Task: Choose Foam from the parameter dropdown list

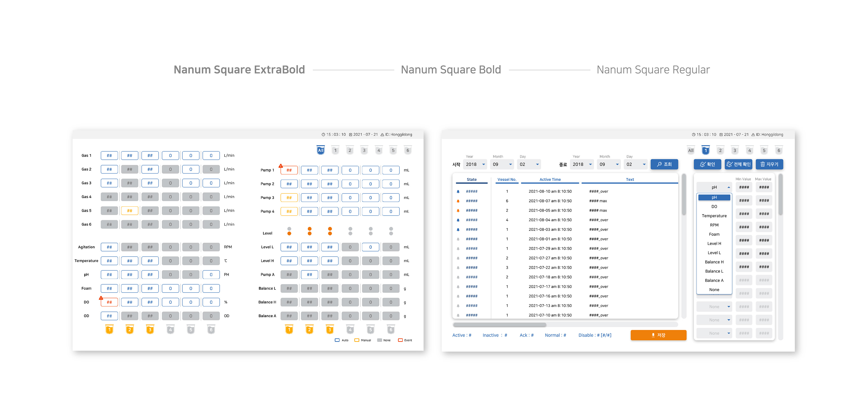Action: (714, 234)
